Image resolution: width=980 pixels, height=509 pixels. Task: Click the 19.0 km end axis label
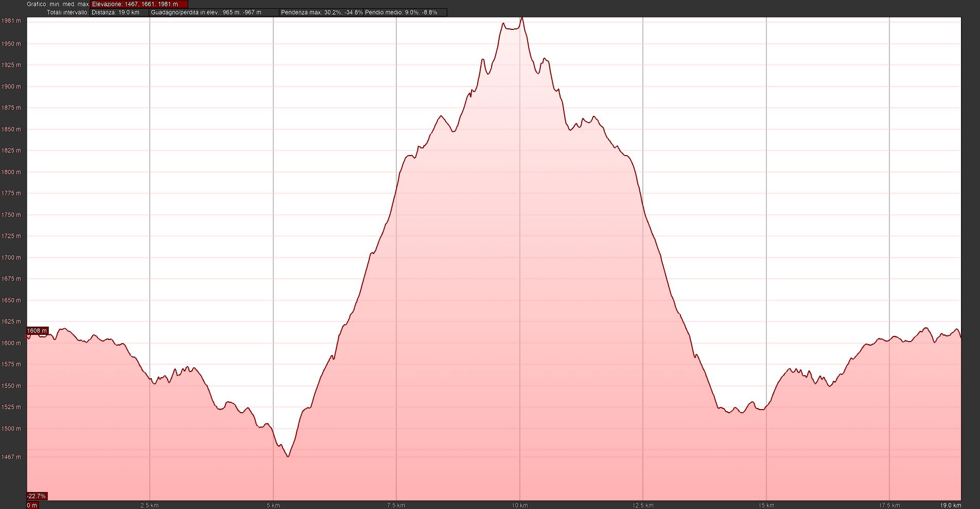[950, 505]
